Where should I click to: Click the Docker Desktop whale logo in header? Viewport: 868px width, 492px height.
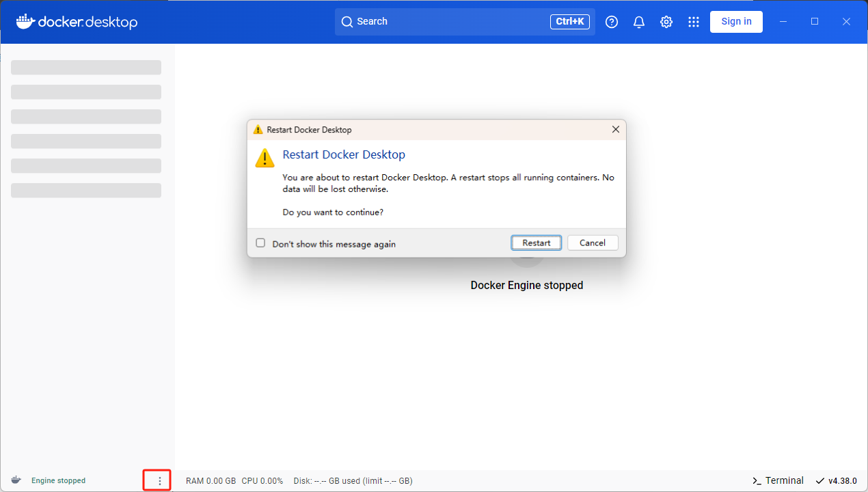coord(25,21)
